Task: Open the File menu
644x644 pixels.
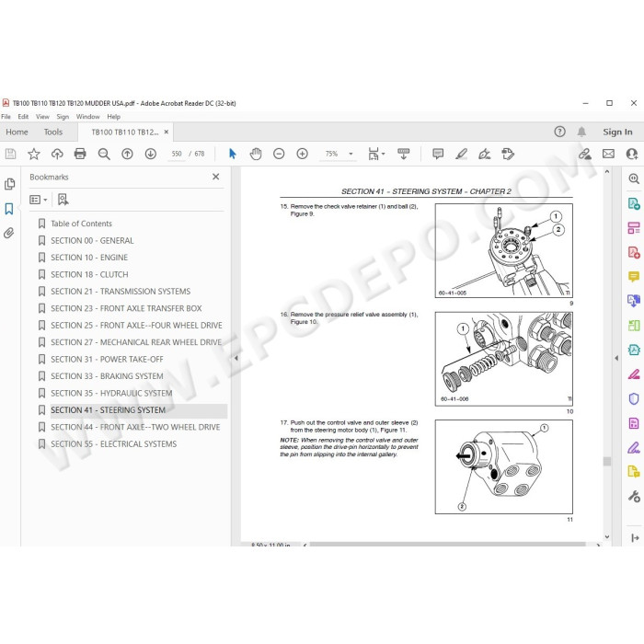Action: 6,117
